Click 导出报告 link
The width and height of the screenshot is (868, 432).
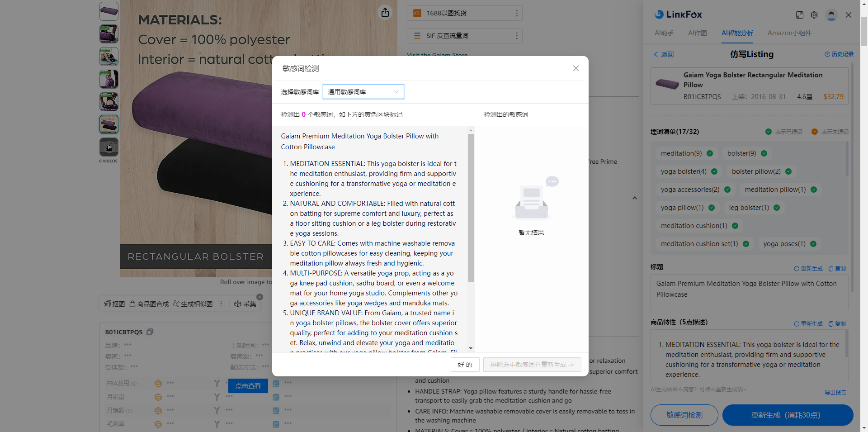click(x=835, y=393)
